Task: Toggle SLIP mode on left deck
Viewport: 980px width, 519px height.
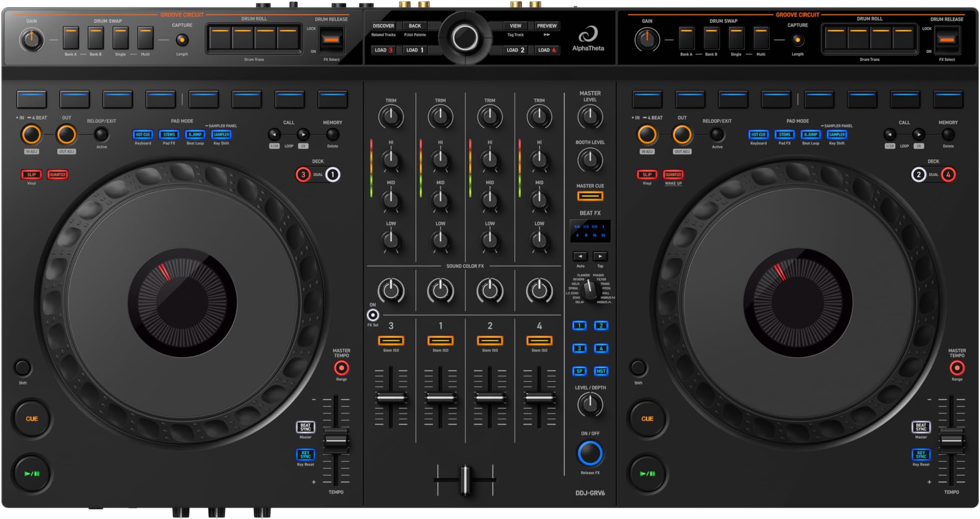Action: (31, 174)
